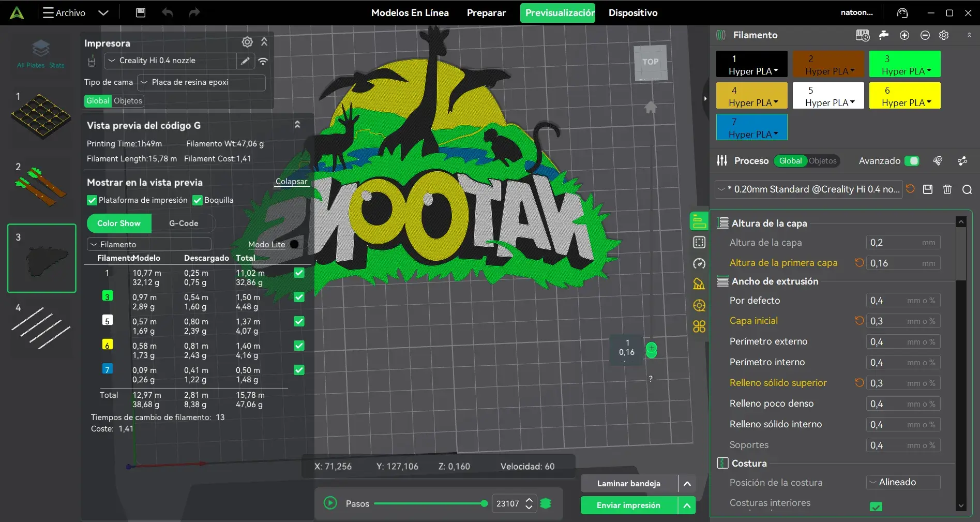
Task: Click the compare presets icon in Proceso
Action: (962, 161)
